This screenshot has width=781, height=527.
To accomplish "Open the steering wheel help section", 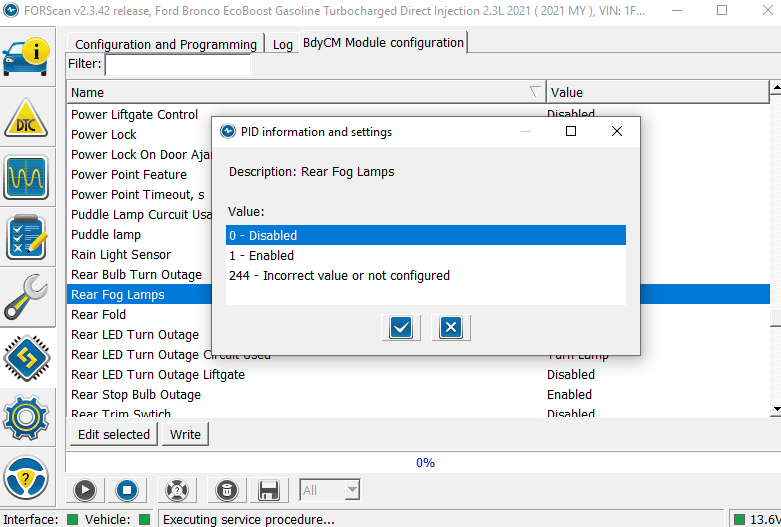I will tap(26, 477).
